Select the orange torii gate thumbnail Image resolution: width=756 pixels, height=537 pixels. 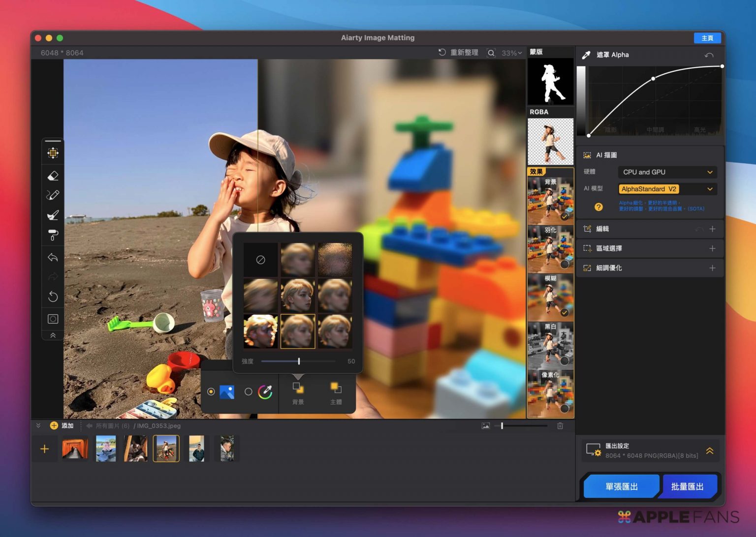75,448
